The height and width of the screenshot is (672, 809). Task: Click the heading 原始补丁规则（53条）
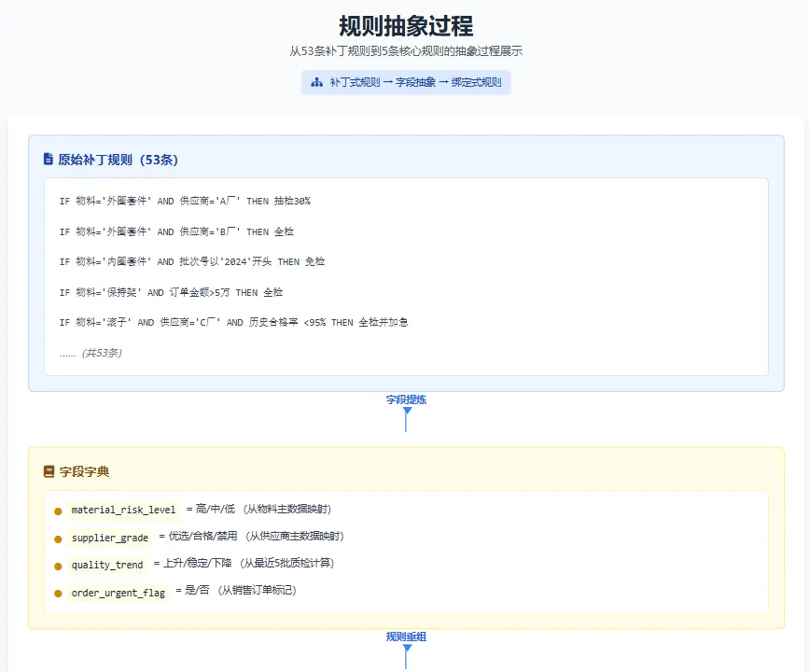tap(119, 160)
